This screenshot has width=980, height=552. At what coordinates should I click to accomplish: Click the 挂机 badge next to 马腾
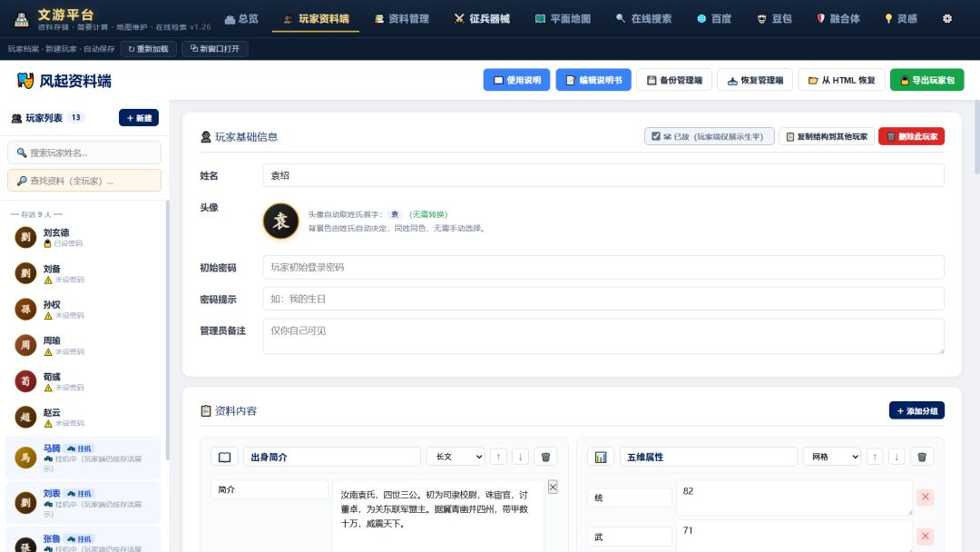coord(79,448)
